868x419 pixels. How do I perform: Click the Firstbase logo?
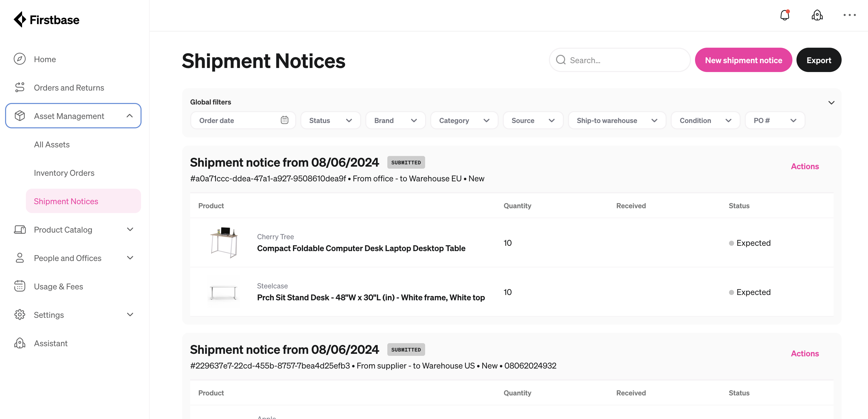tap(46, 20)
